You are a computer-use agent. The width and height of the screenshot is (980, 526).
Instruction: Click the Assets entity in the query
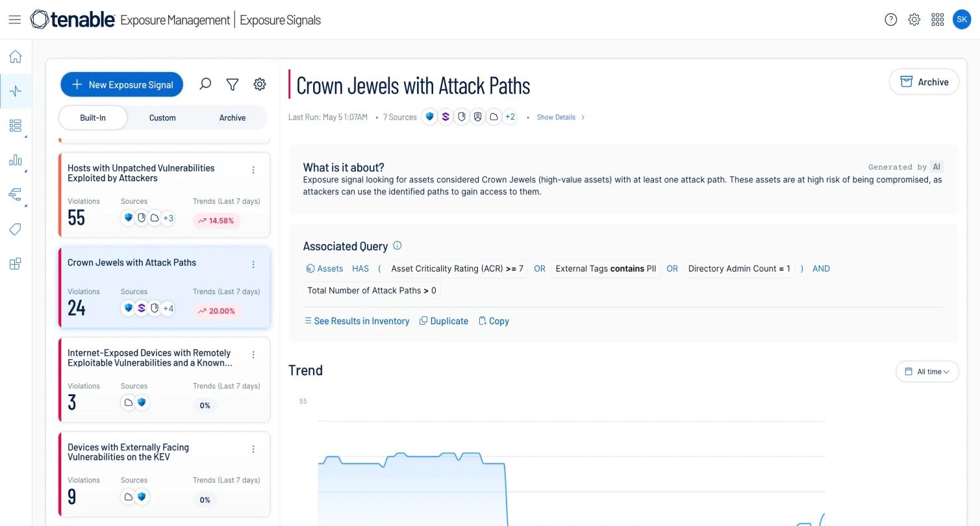coord(324,269)
